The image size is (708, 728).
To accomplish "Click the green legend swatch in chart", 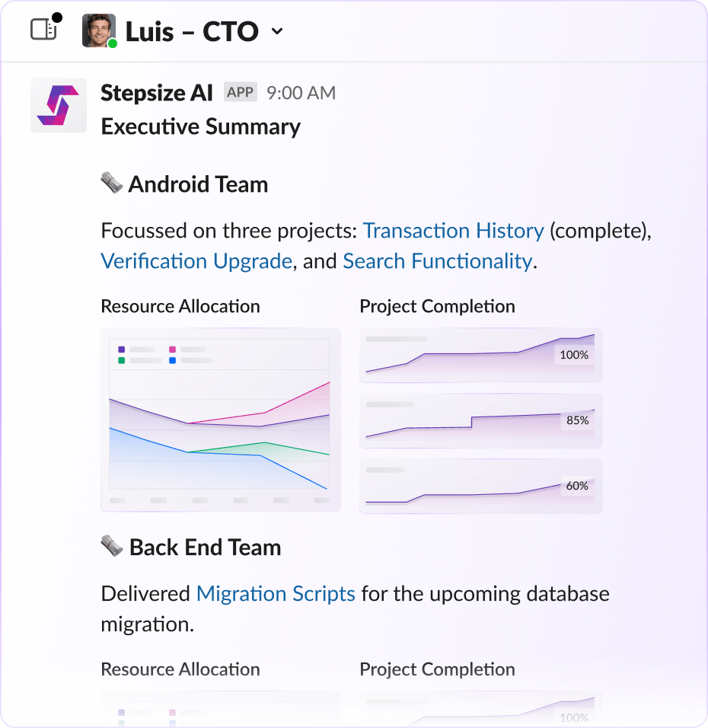I will tap(122, 360).
